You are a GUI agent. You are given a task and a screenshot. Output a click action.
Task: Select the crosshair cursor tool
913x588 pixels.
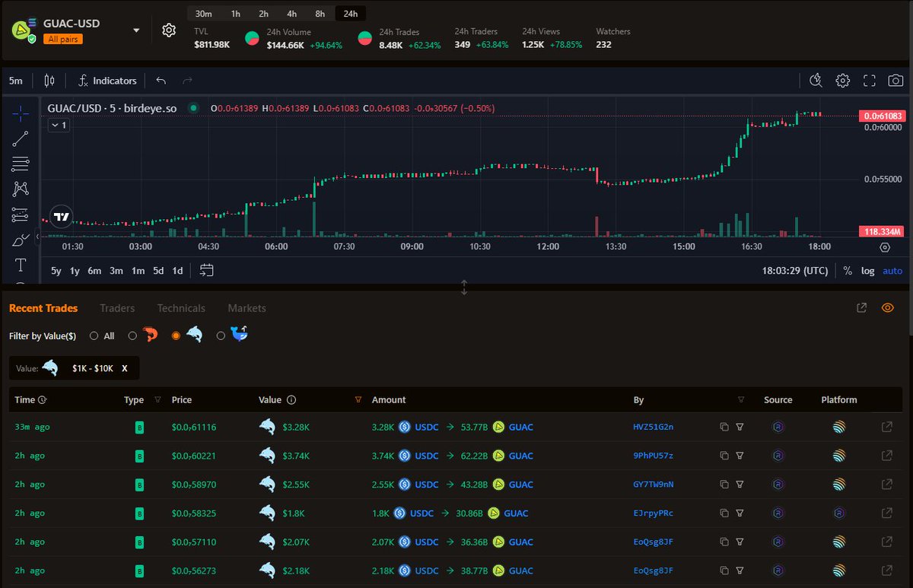pos(21,113)
